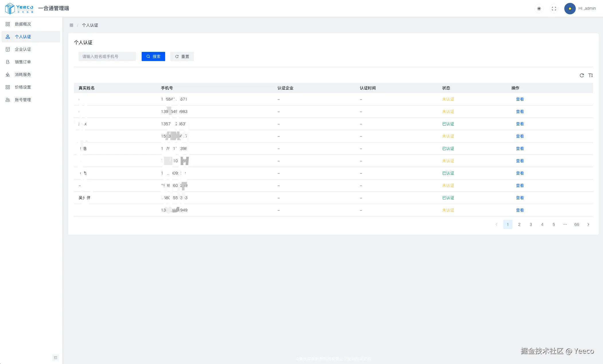Click the Yeeco logo
The width and height of the screenshot is (603, 364).
point(19,8)
